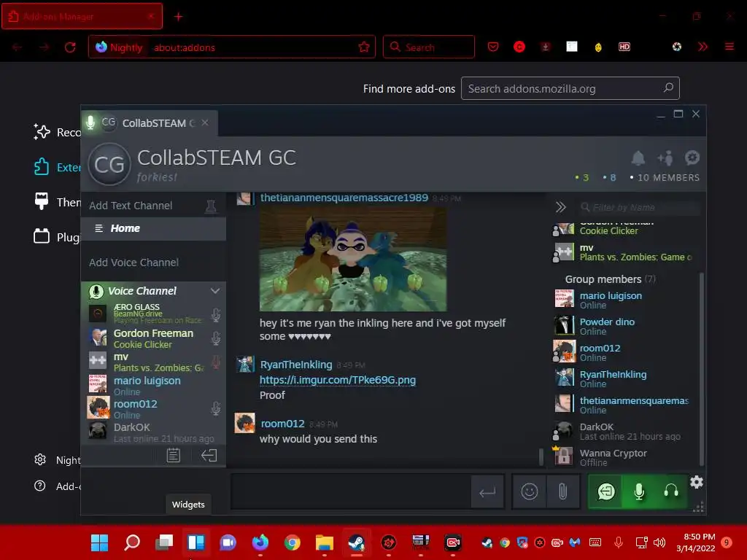Click thetiananmensquaremassacre1989 username in chat

(344, 198)
